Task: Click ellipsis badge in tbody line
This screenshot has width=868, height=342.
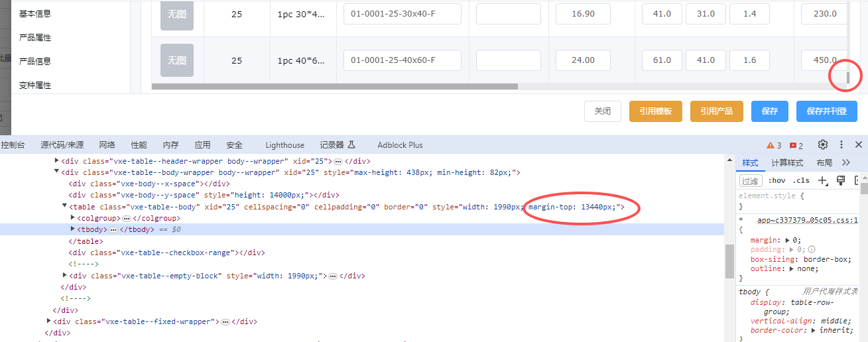Action: 113,229
